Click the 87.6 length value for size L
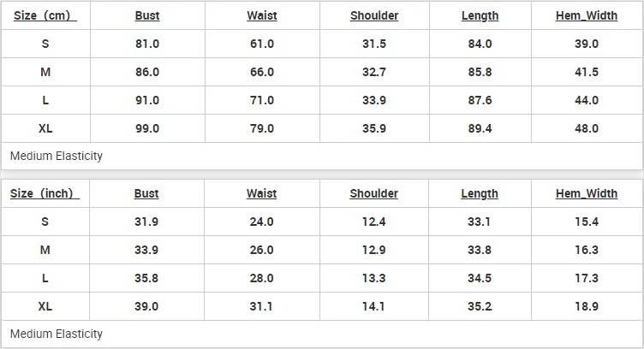The image size is (644, 349). pyautogui.click(x=480, y=100)
